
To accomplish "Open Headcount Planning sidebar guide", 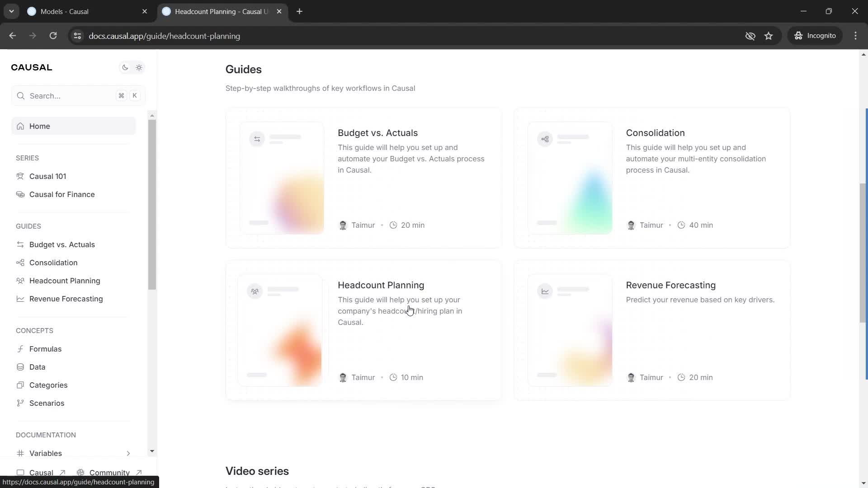I will point(65,281).
